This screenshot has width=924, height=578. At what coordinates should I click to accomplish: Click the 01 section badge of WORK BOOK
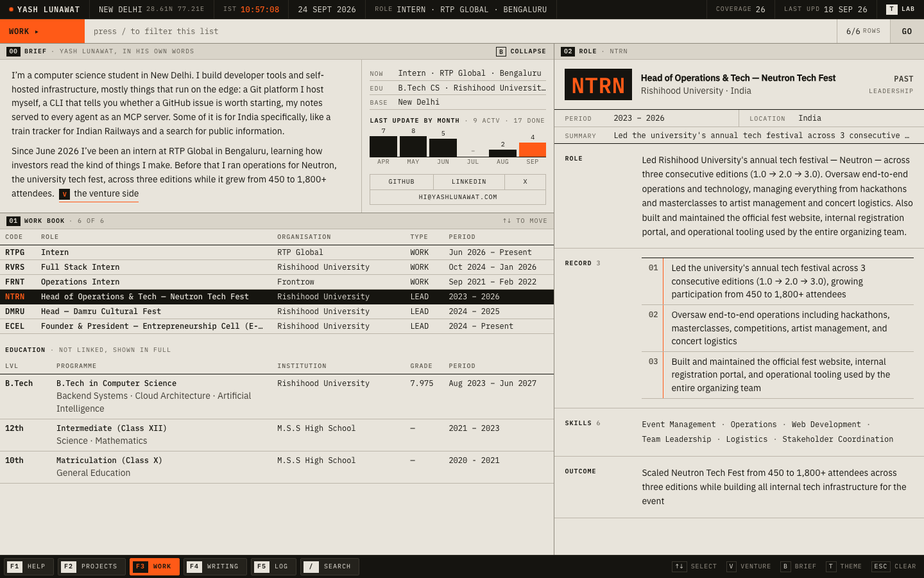tap(13, 221)
